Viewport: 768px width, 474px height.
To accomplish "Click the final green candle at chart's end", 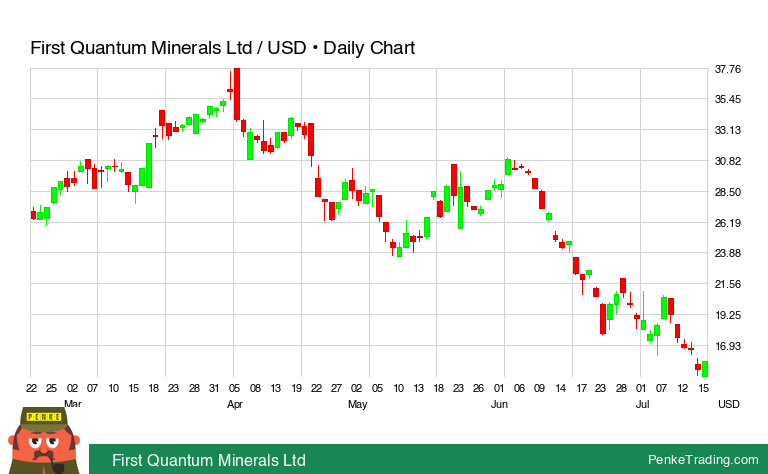I will [705, 369].
